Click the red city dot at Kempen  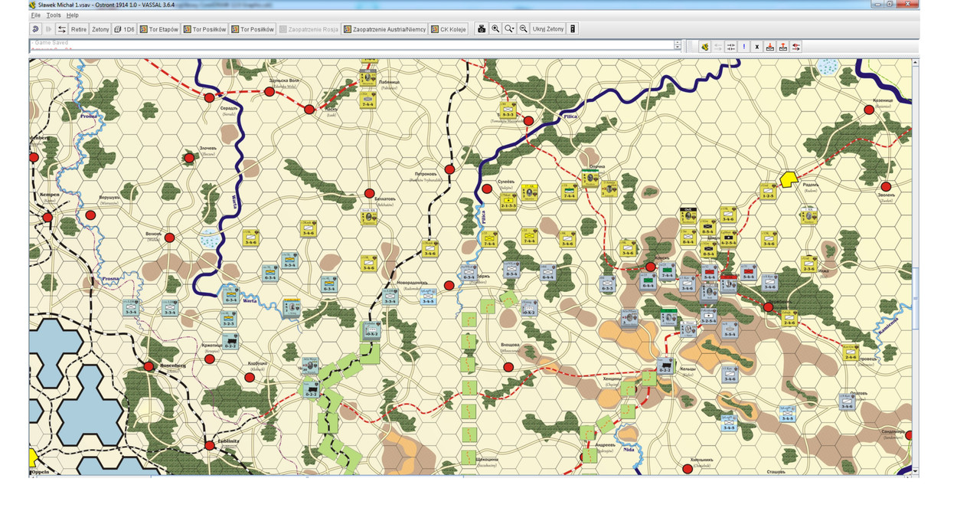pos(47,218)
